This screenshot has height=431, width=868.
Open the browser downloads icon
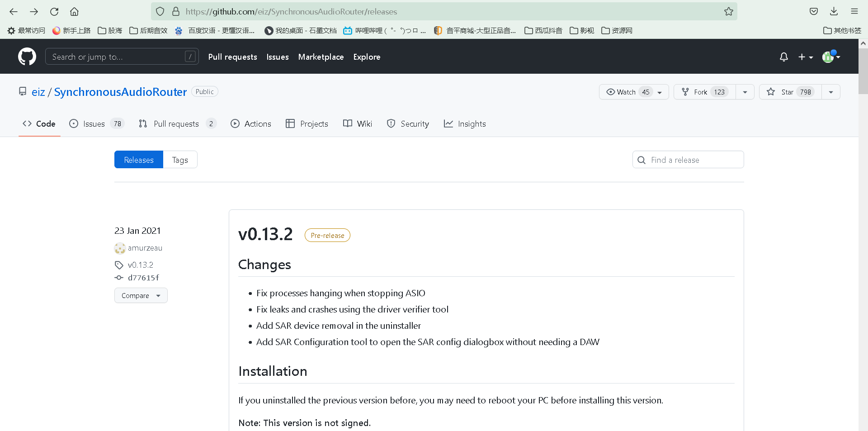point(834,11)
